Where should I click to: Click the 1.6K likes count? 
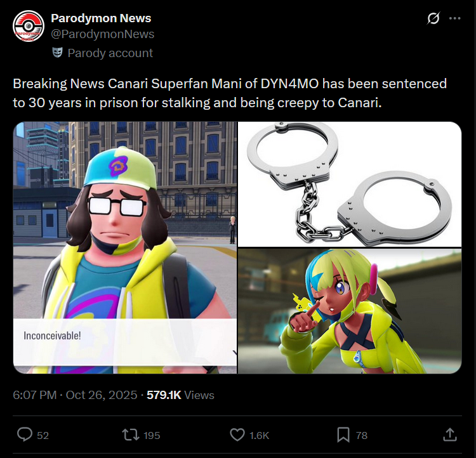[259, 435]
